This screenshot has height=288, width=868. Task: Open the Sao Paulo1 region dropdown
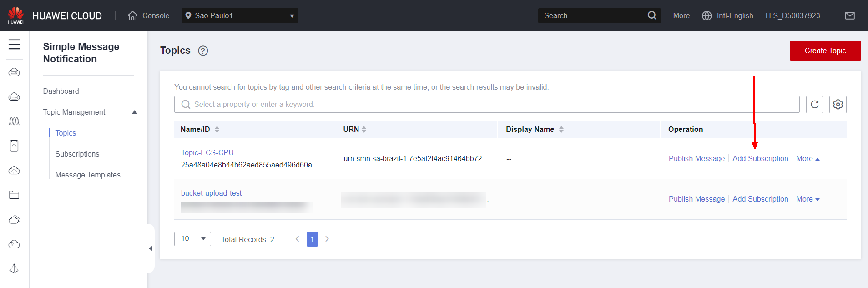(x=240, y=16)
